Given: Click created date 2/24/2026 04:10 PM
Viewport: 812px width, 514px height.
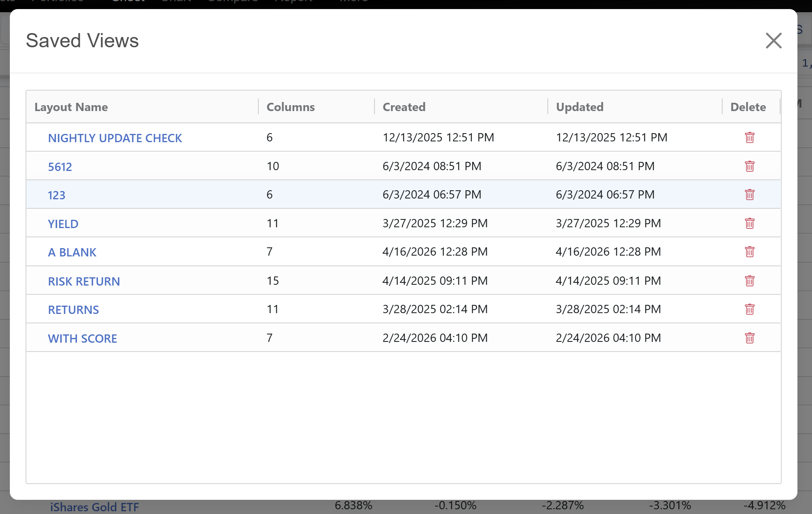Looking at the screenshot, I should (435, 338).
